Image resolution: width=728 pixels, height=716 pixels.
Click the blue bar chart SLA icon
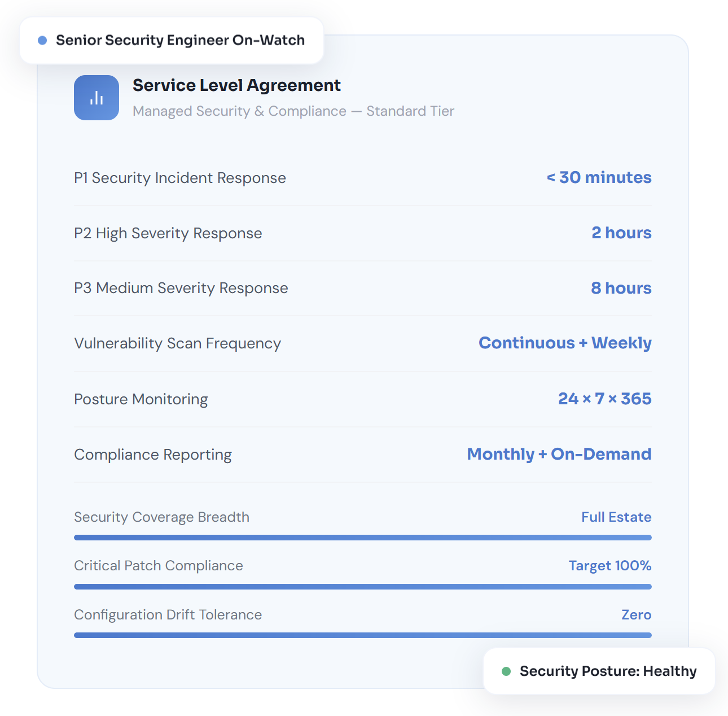pyautogui.click(x=97, y=98)
